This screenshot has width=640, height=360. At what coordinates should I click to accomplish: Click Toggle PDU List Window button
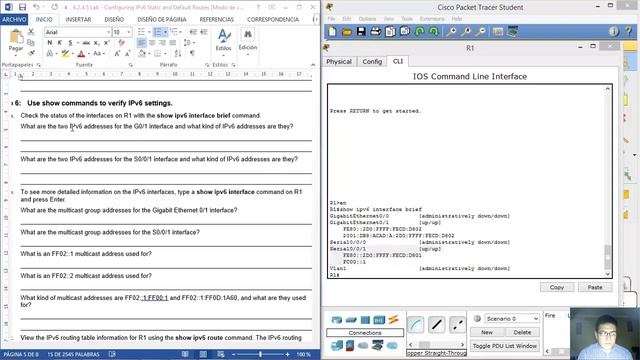click(x=504, y=346)
